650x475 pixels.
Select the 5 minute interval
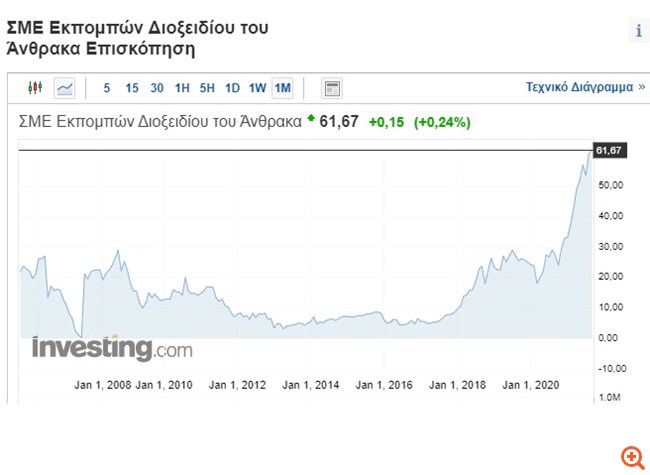(x=107, y=88)
